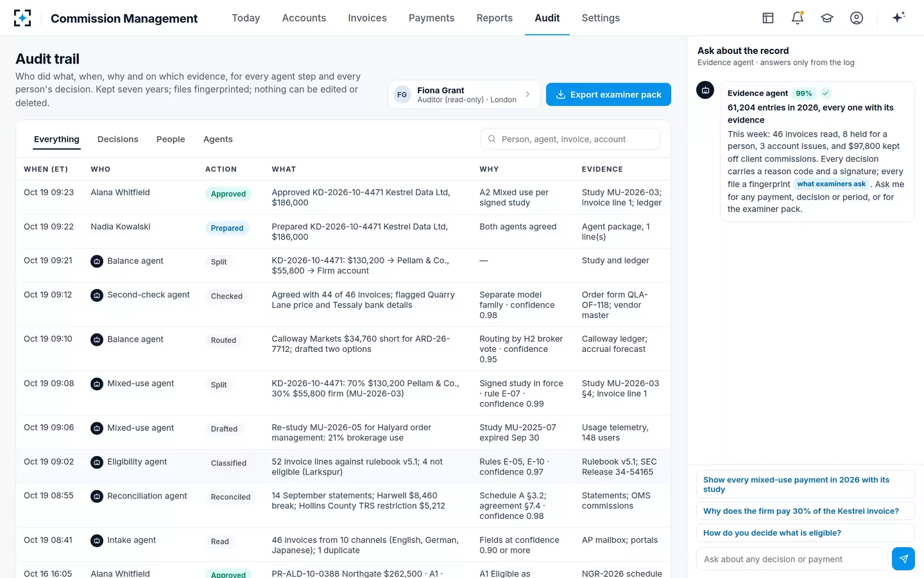Open the Accounts tab
This screenshot has height=578, width=924.
click(x=304, y=18)
